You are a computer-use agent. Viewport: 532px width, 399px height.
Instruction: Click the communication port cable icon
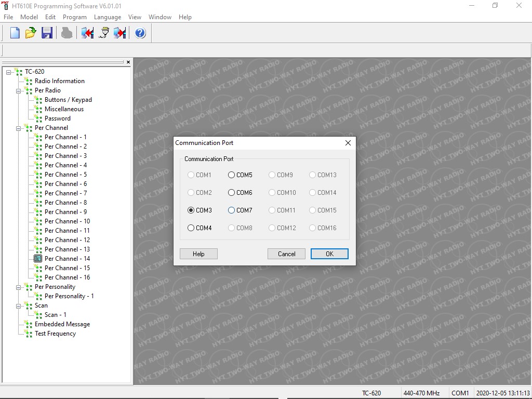click(x=104, y=33)
